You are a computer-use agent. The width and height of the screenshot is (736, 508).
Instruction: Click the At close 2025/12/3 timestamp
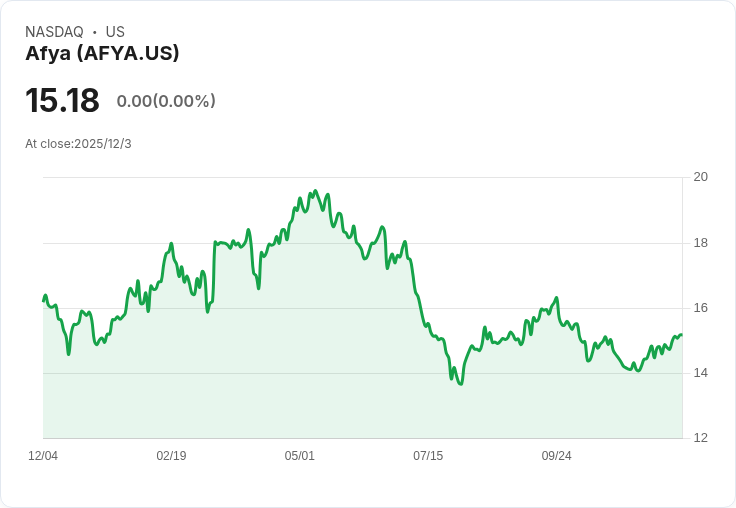click(x=78, y=144)
